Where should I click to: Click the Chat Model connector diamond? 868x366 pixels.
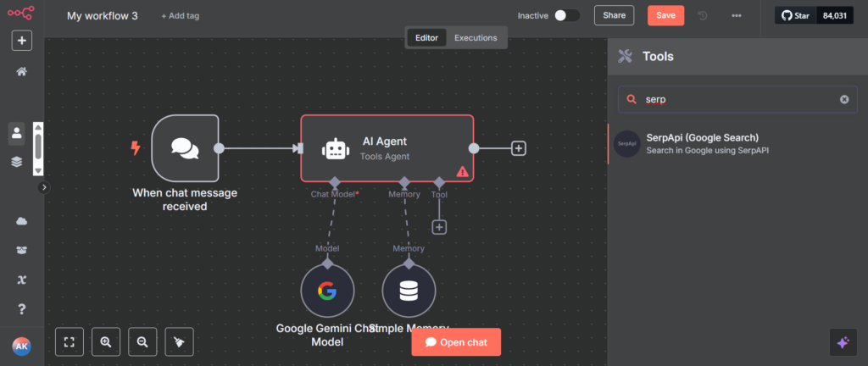tap(334, 181)
